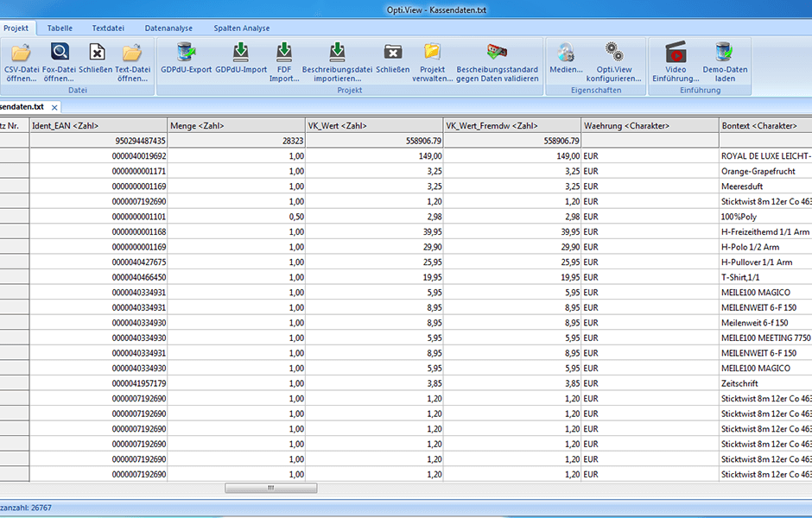Click the T-Shirt,1/1 cell
The width and height of the screenshot is (812, 518).
click(x=766, y=277)
